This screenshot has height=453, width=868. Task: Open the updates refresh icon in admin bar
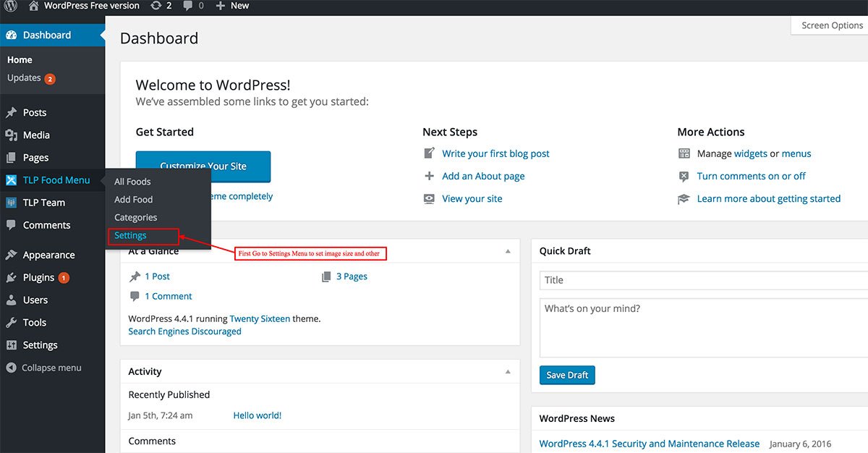coord(156,6)
